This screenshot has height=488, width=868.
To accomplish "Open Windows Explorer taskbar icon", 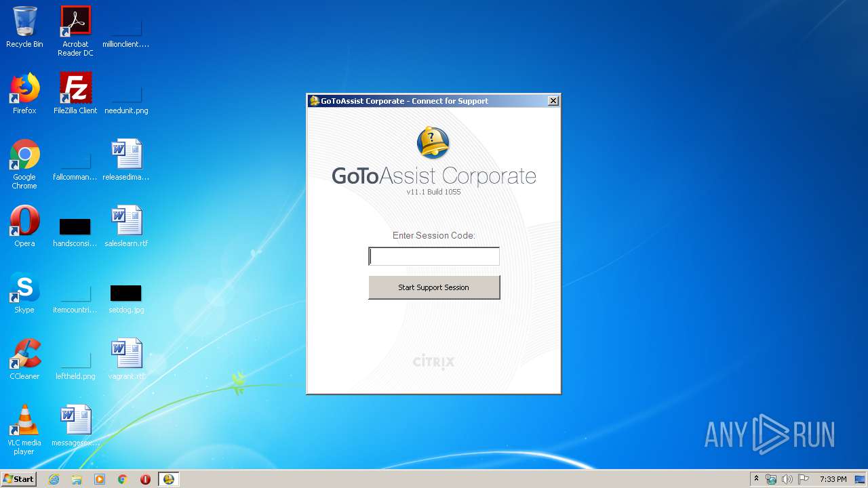I will click(77, 479).
